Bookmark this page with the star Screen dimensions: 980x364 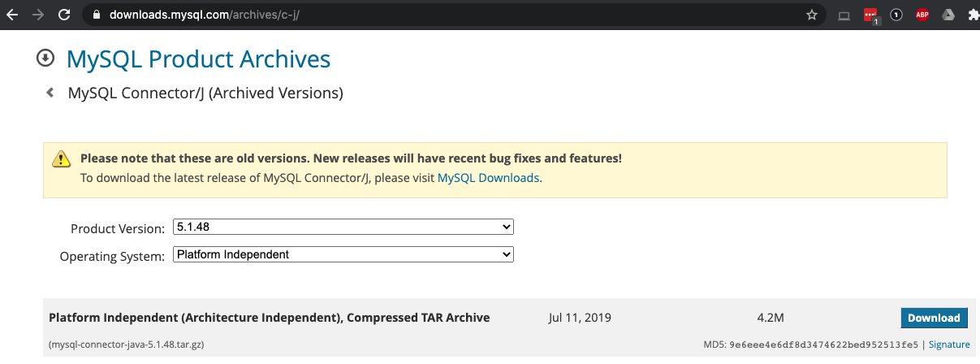tap(811, 15)
